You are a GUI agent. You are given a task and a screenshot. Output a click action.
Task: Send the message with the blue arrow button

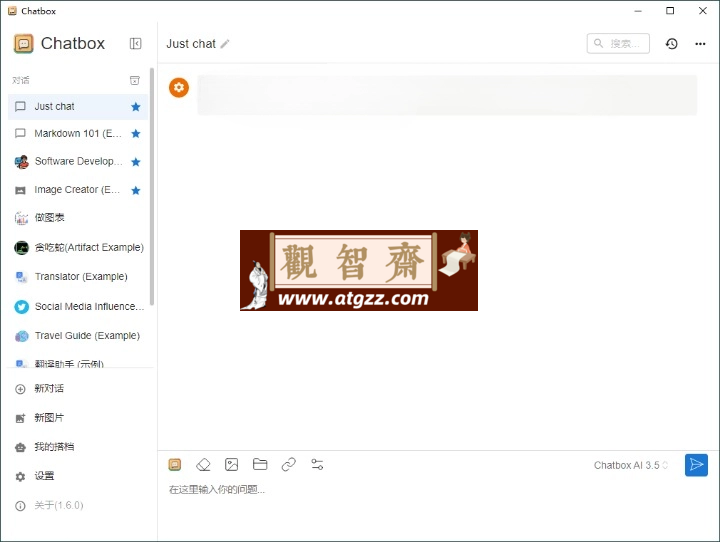(x=696, y=465)
